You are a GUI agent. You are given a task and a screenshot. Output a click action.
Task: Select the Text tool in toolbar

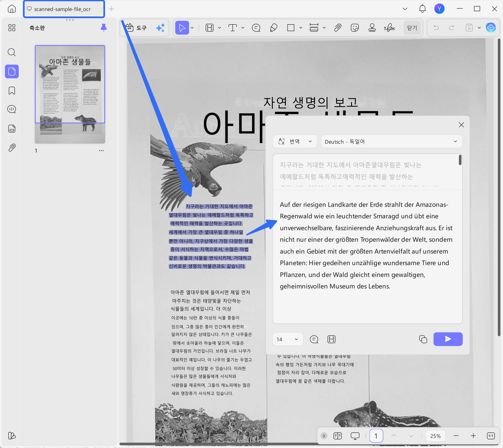tap(233, 28)
